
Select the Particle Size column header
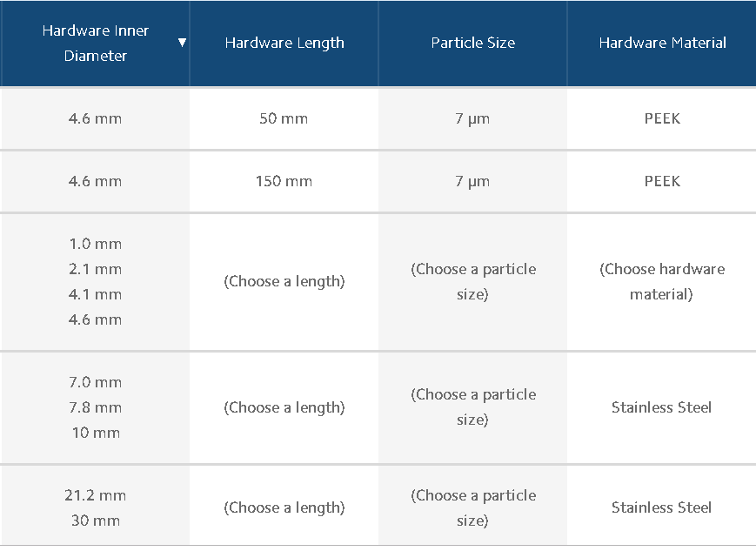tap(473, 43)
